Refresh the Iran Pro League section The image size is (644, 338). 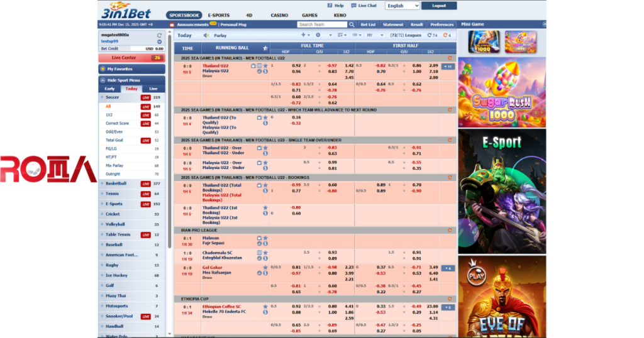click(x=450, y=231)
